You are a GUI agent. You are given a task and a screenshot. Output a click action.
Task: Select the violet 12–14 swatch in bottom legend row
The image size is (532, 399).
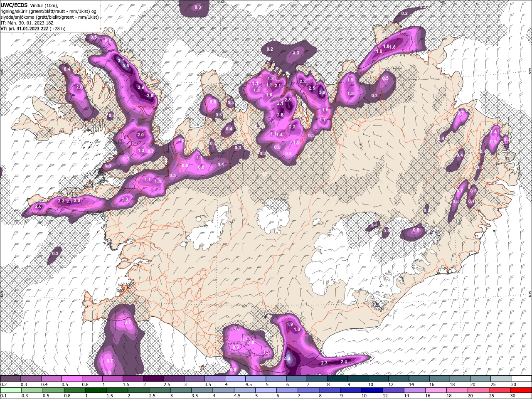(x=393, y=390)
